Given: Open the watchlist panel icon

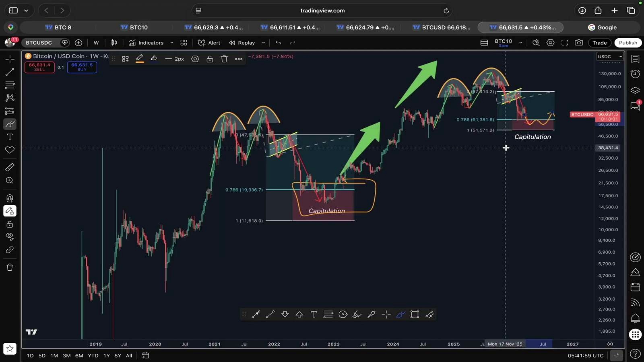Looking at the screenshot, I should click(x=635, y=59).
